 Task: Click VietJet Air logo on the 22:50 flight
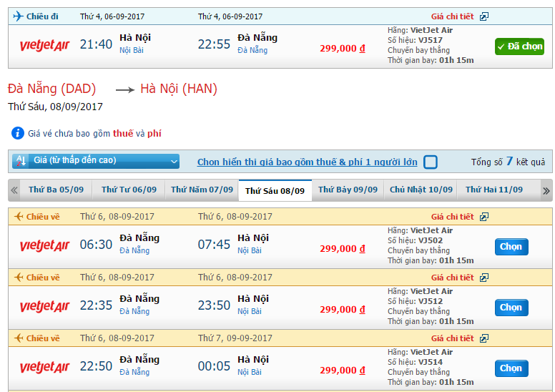click(44, 367)
